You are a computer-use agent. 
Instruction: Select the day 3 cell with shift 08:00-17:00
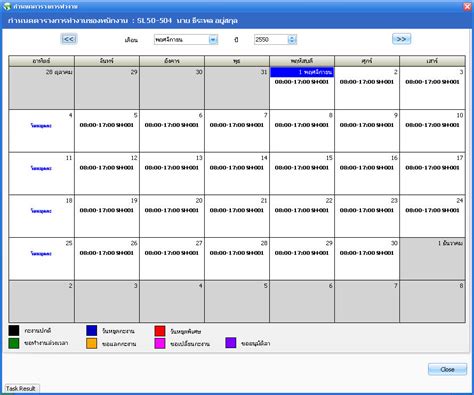(x=432, y=88)
